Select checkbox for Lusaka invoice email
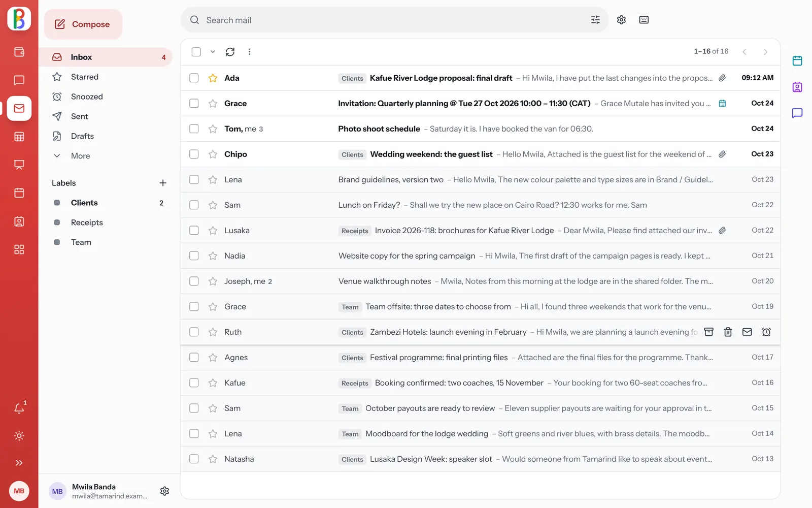The width and height of the screenshot is (812, 508). tap(194, 230)
